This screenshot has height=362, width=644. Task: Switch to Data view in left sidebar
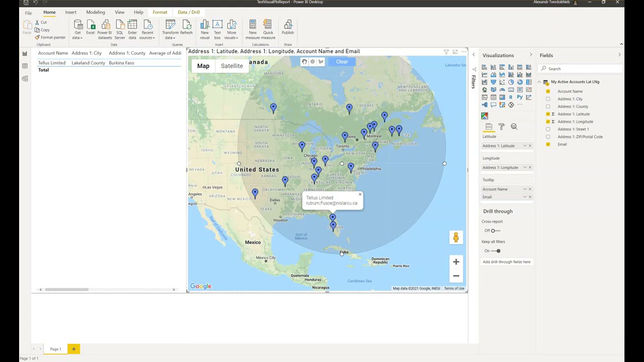coord(25,66)
